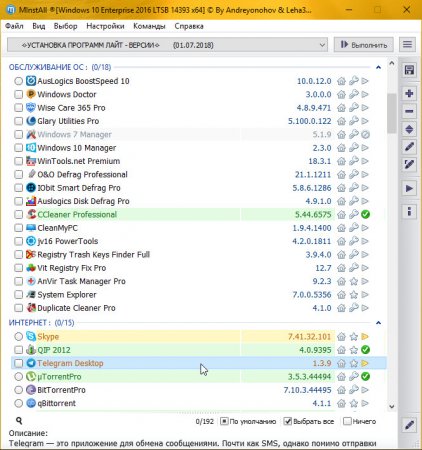Click the Выполнить button
The width and height of the screenshot is (422, 450).
click(364, 45)
